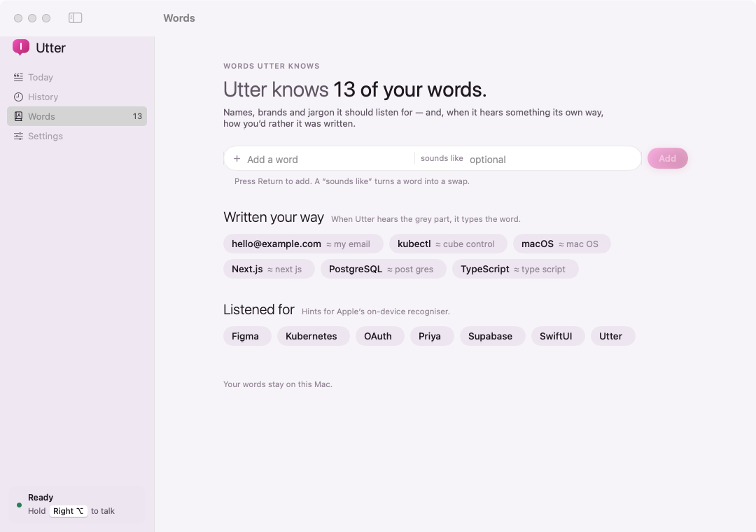Viewport: 756px width, 532px height.
Task: Click the Written your way heading
Action: tap(274, 217)
